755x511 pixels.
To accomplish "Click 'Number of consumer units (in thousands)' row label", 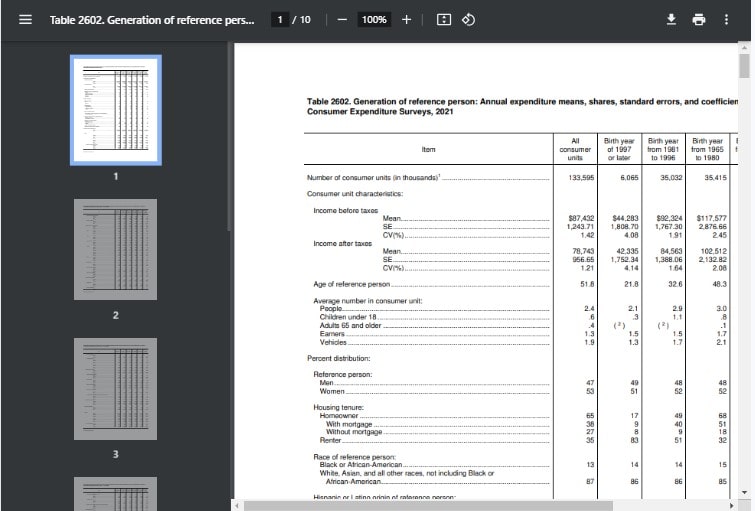I will point(373,178).
